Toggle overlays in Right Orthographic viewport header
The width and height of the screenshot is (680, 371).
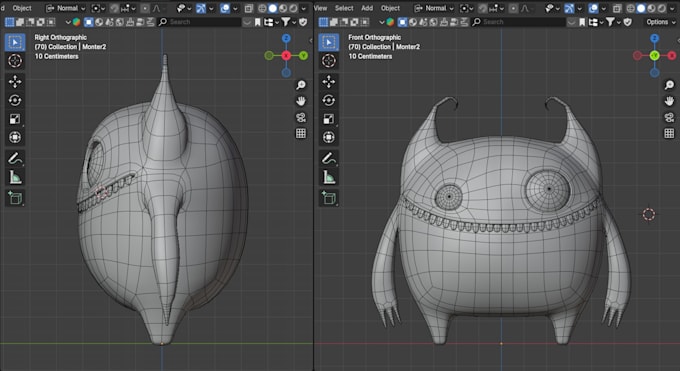[x=225, y=9]
